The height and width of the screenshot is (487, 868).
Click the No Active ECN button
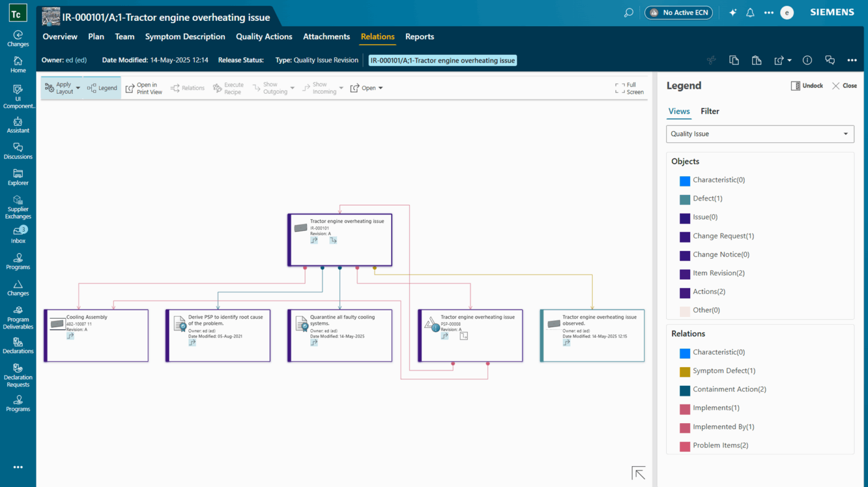678,12
